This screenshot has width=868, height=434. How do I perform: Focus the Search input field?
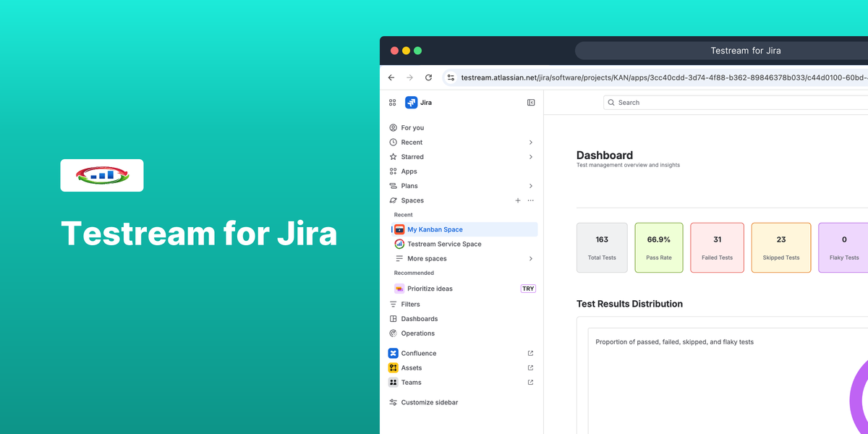(x=736, y=103)
